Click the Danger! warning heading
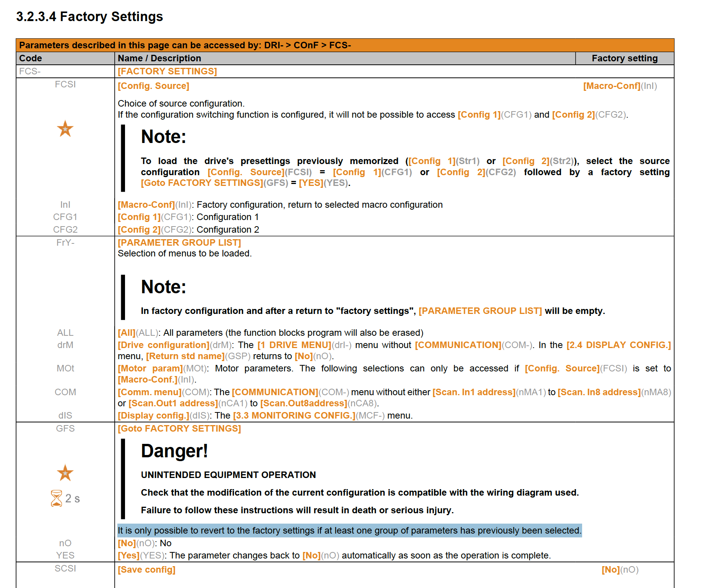The height and width of the screenshot is (588, 701). click(x=174, y=451)
